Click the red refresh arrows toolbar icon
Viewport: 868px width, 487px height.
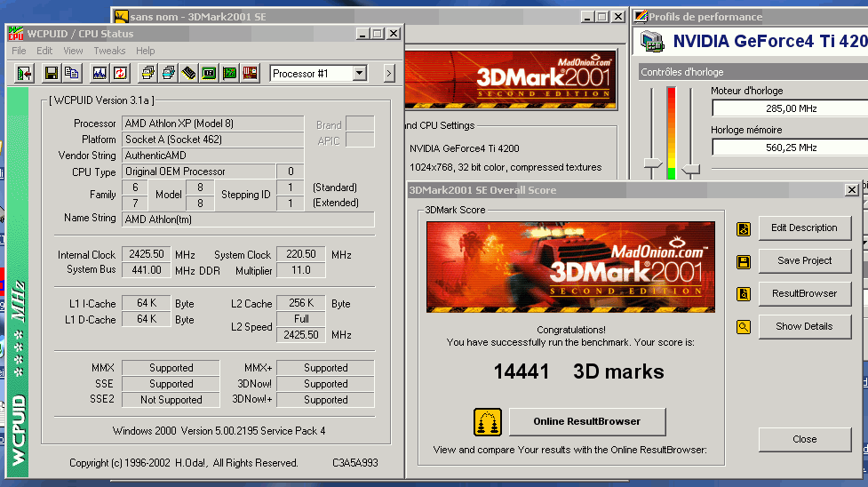pos(120,73)
